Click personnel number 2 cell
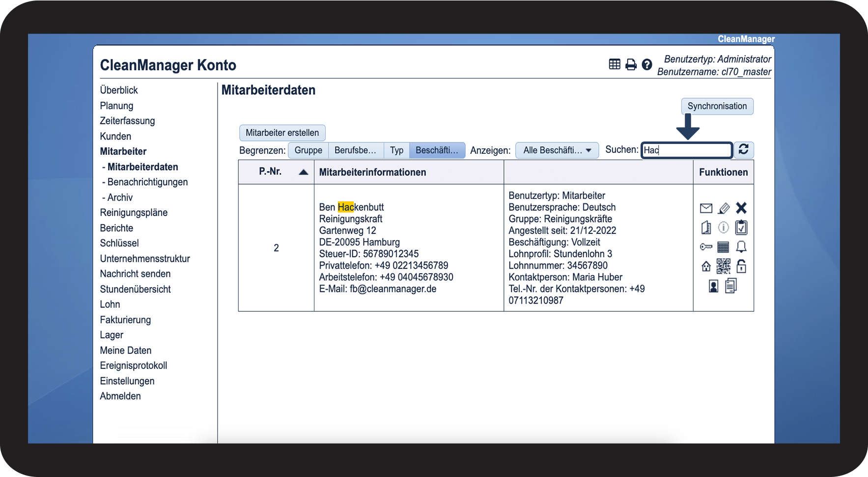This screenshot has height=477, width=868. point(276,248)
